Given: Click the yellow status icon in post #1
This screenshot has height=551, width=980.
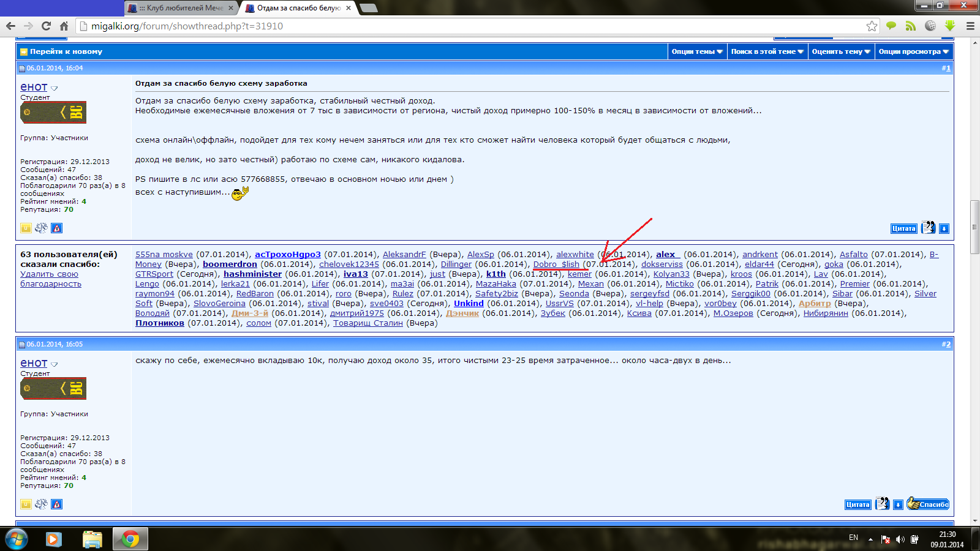Looking at the screenshot, I should point(26,228).
